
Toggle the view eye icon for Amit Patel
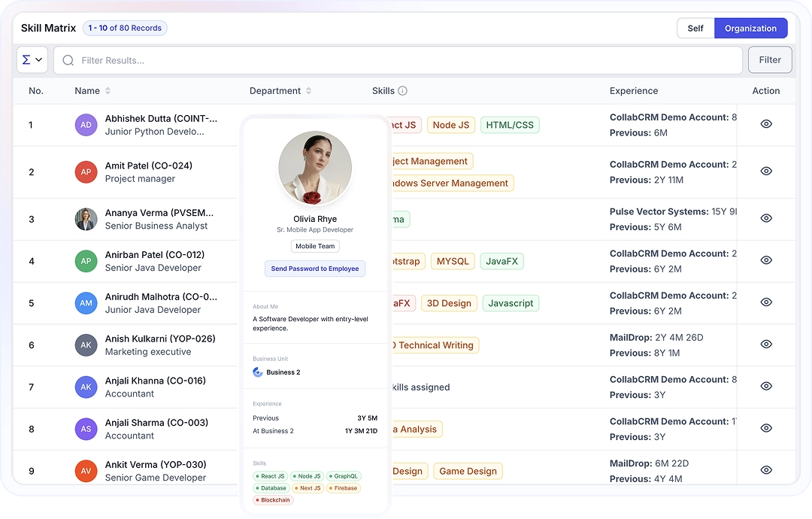click(x=766, y=172)
